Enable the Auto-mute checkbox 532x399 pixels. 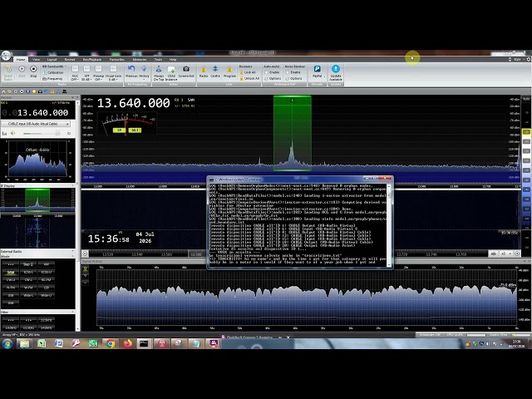266,72
